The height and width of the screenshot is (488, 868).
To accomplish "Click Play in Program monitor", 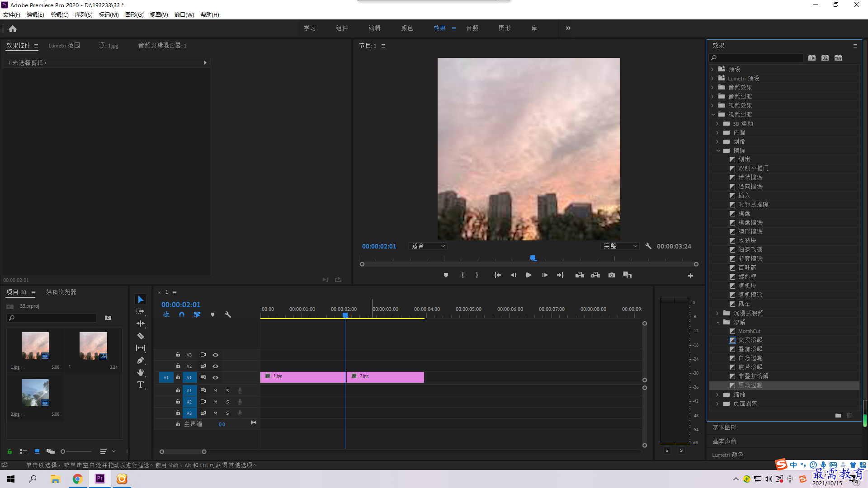I will [x=528, y=275].
